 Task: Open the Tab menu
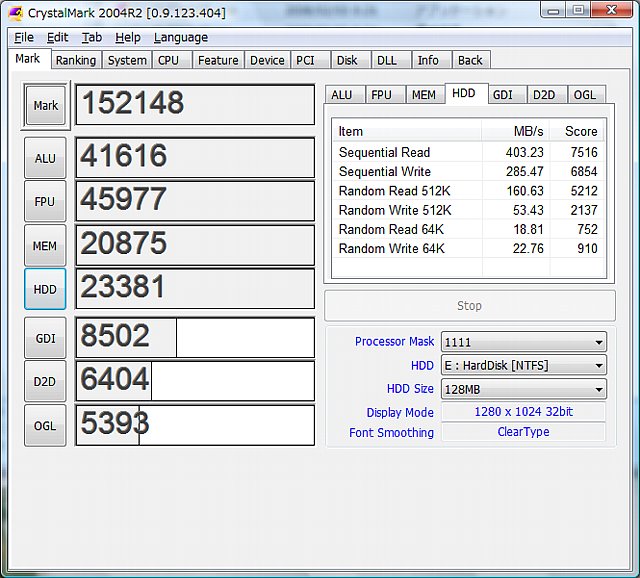(92, 38)
